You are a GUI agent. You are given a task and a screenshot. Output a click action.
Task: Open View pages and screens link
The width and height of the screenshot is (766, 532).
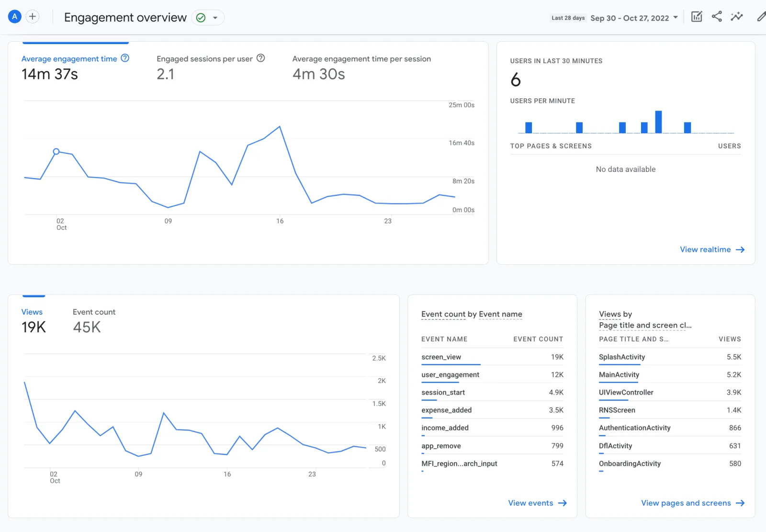pos(693,503)
